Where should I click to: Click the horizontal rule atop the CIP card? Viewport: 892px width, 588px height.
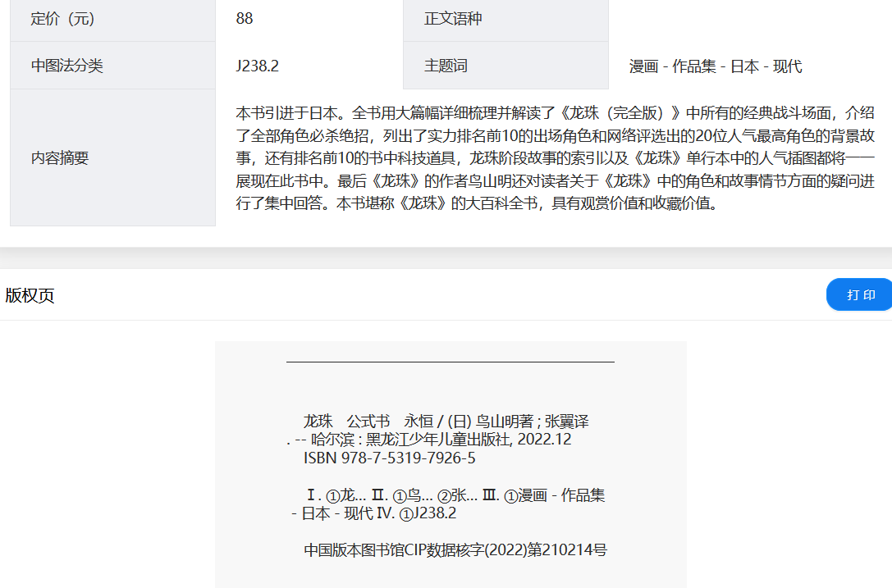[450, 362]
